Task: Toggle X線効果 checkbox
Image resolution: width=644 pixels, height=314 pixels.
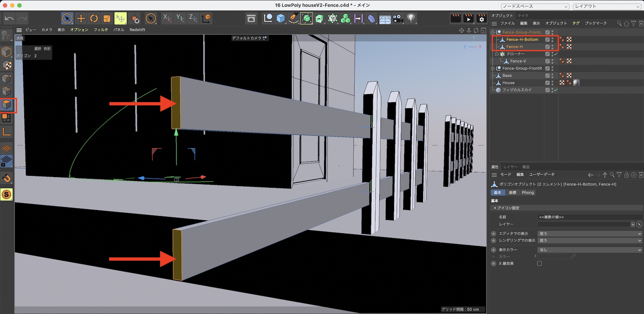Action: pyautogui.click(x=539, y=263)
